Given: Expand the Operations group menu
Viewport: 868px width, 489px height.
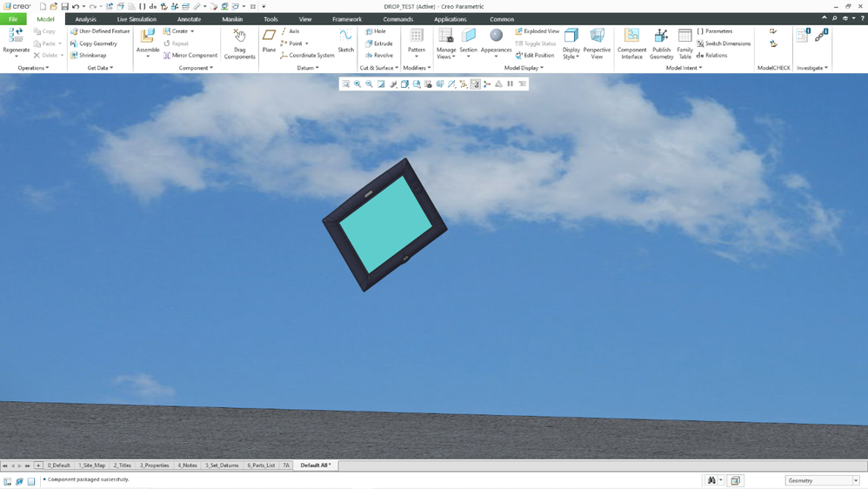Looking at the screenshot, I should 33,68.
